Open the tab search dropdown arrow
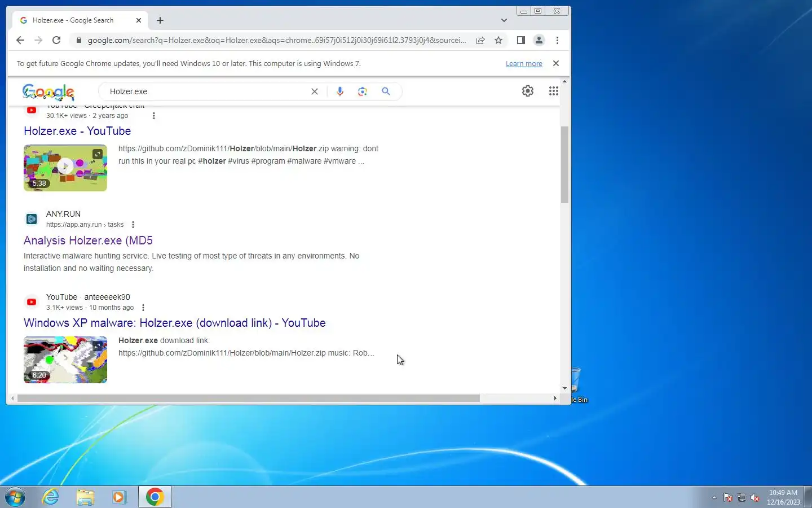 click(x=504, y=20)
